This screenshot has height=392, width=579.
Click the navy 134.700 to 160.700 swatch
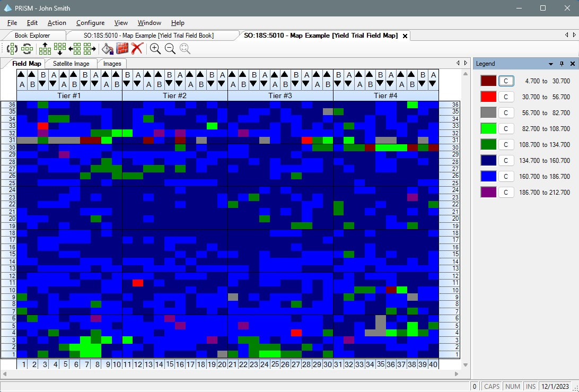coord(488,160)
